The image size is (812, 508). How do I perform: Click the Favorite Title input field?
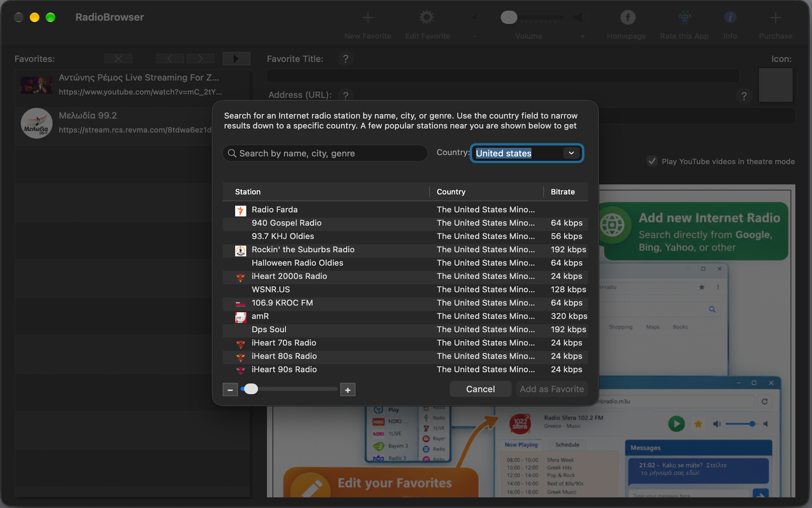pyautogui.click(x=503, y=76)
